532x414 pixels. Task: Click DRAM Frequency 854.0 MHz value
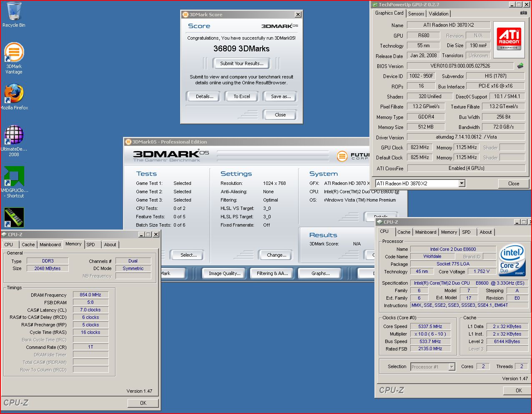(90, 295)
